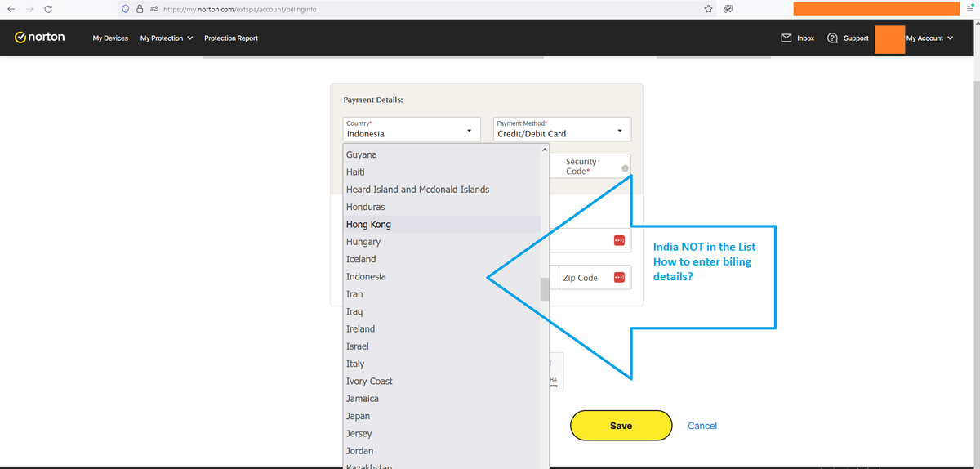
Task: Open the browser hamburger menu
Action: click(x=971, y=9)
